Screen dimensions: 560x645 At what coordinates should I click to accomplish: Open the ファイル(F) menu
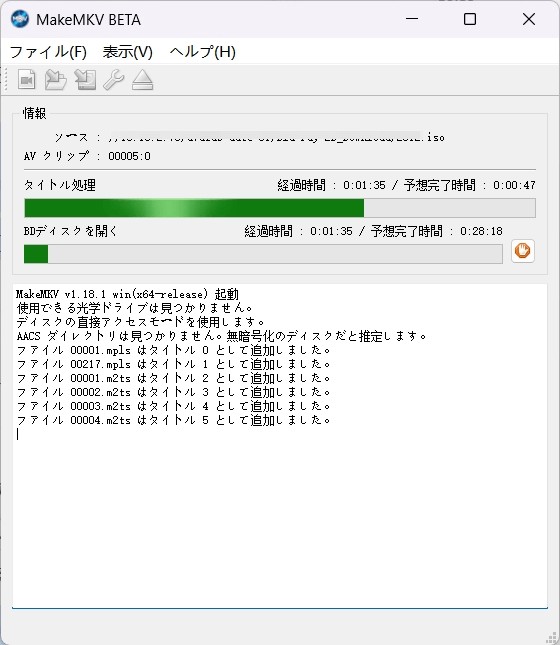(48, 52)
